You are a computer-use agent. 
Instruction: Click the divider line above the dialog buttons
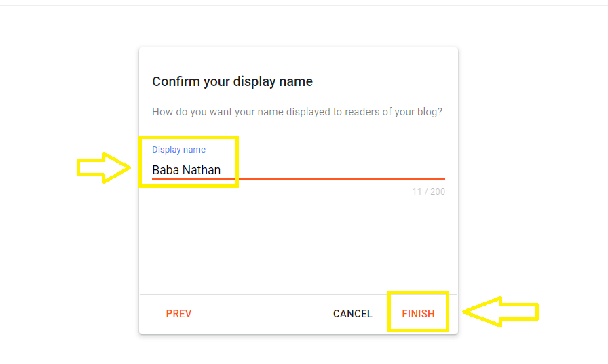pyautogui.click(x=299, y=294)
